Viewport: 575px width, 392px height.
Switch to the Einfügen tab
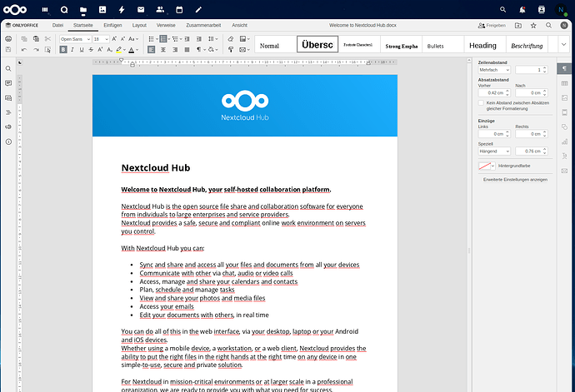coord(112,25)
